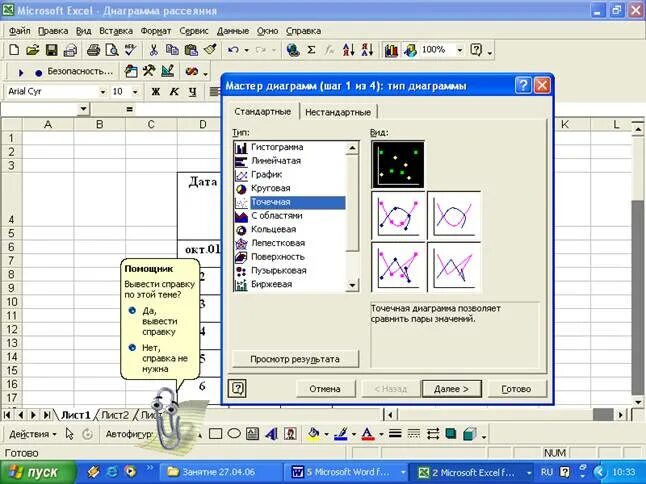The width and height of the screenshot is (646, 484).
Task: Open the Сервис menu
Action: click(194, 31)
